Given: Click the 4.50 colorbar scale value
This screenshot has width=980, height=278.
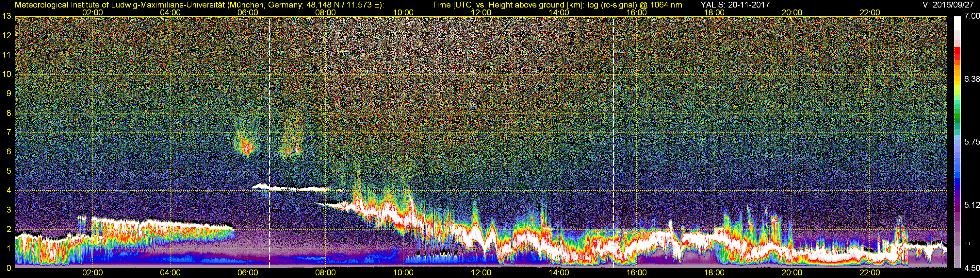Looking at the screenshot, I should (x=972, y=268).
